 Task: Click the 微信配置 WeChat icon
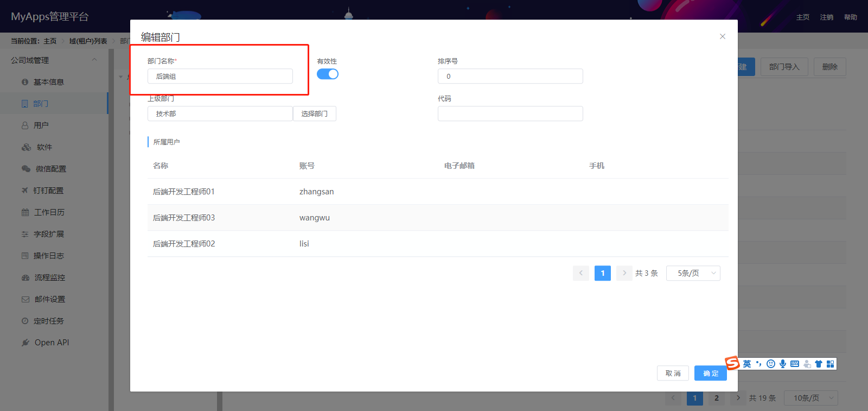[26, 169]
